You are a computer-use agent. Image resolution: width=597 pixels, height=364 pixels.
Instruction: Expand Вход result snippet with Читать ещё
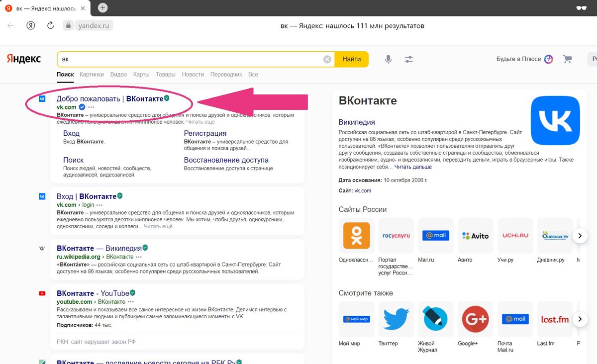[x=158, y=226]
